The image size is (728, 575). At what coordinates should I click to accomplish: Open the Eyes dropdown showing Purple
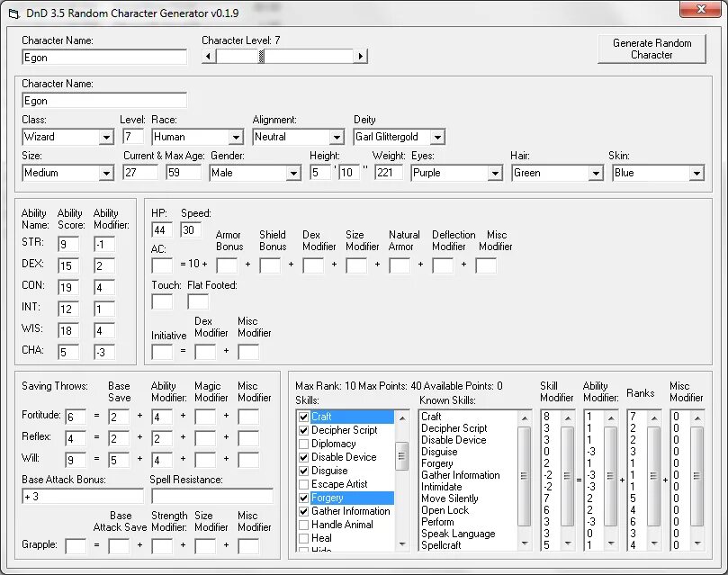point(496,173)
